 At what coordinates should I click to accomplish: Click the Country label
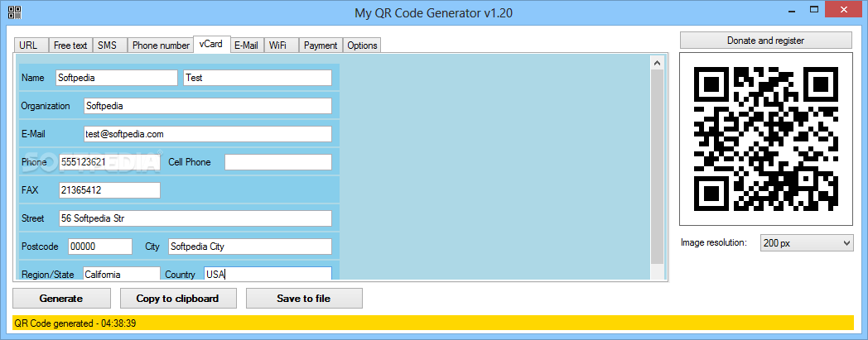click(x=180, y=274)
